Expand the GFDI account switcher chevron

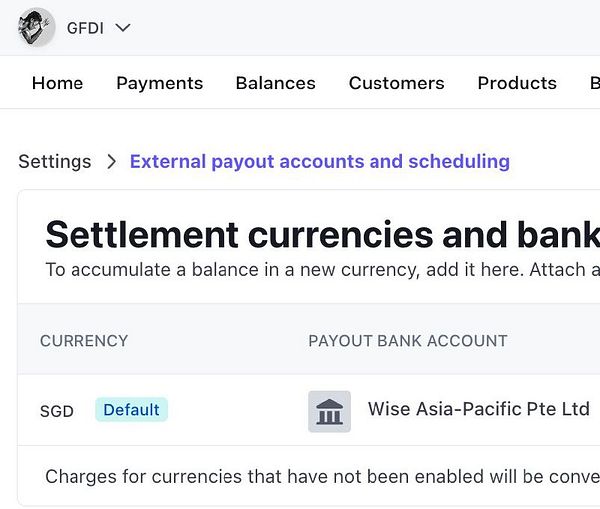click(123, 28)
